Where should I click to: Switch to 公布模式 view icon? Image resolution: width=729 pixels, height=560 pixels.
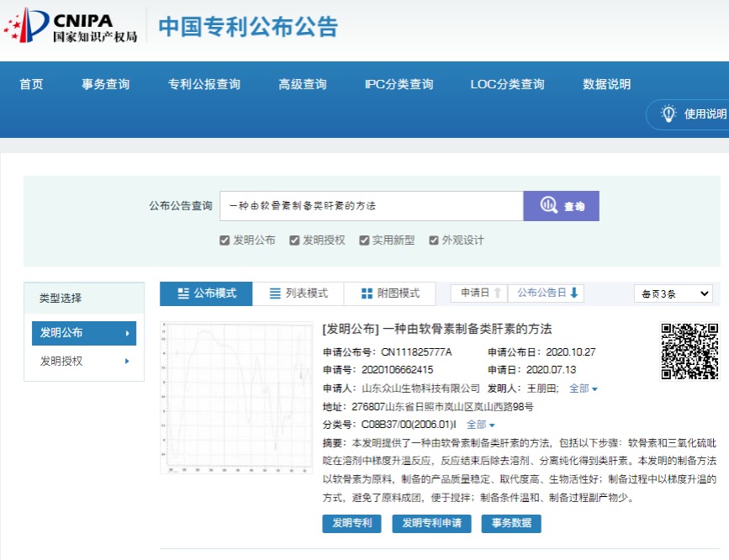tap(183, 293)
